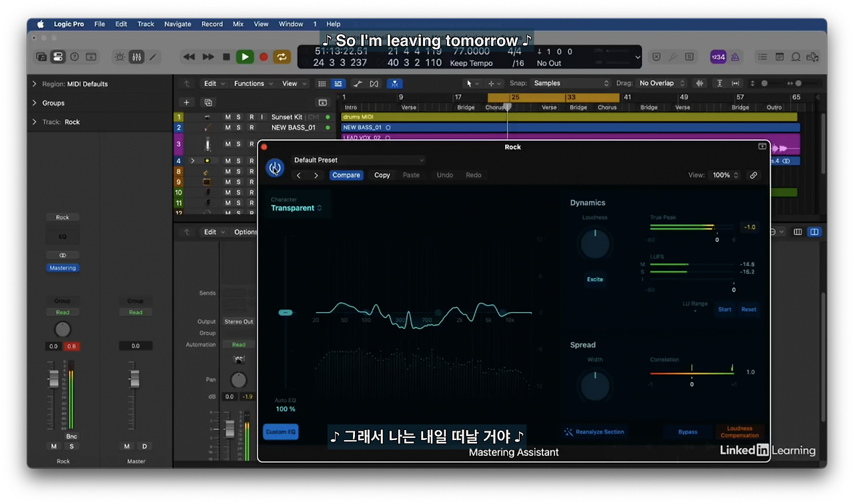Toggle the Mixer faders icon
This screenshot has height=504, width=854.
pyautogui.click(x=136, y=57)
